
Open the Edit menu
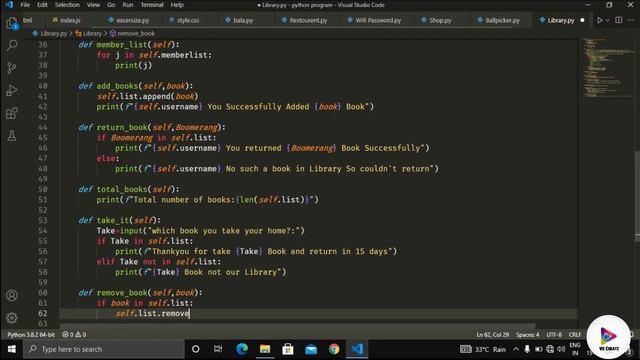pos(42,5)
